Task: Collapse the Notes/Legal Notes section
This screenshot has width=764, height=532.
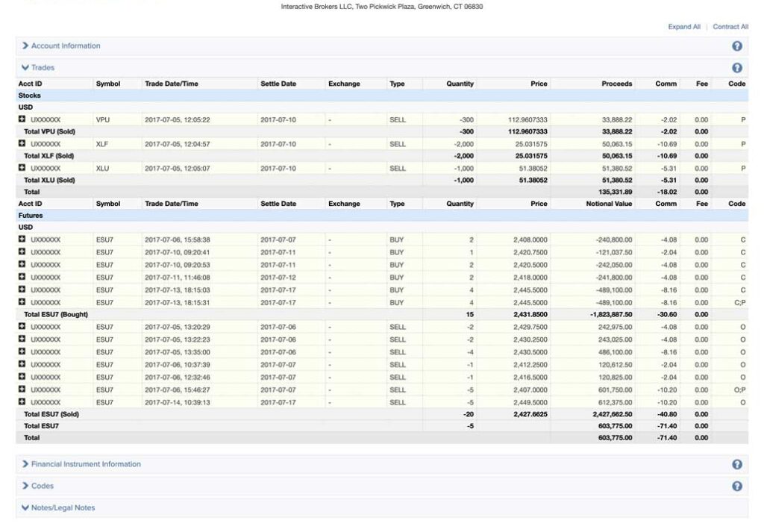Action: [x=62, y=508]
